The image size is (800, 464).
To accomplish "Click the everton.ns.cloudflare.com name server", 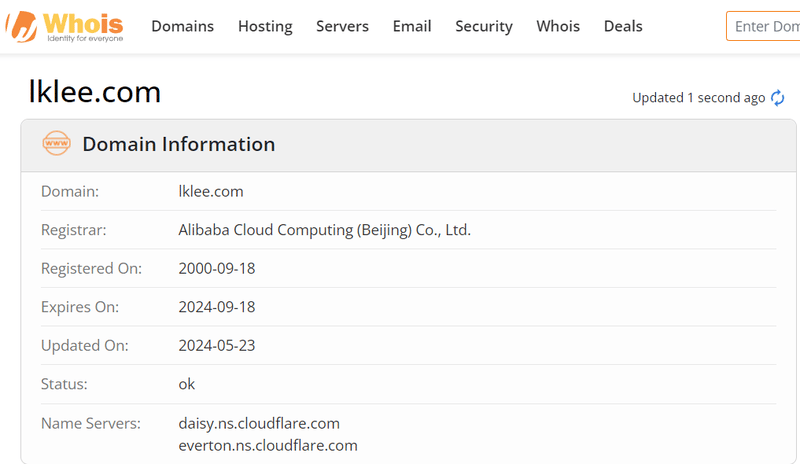I will click(x=267, y=445).
